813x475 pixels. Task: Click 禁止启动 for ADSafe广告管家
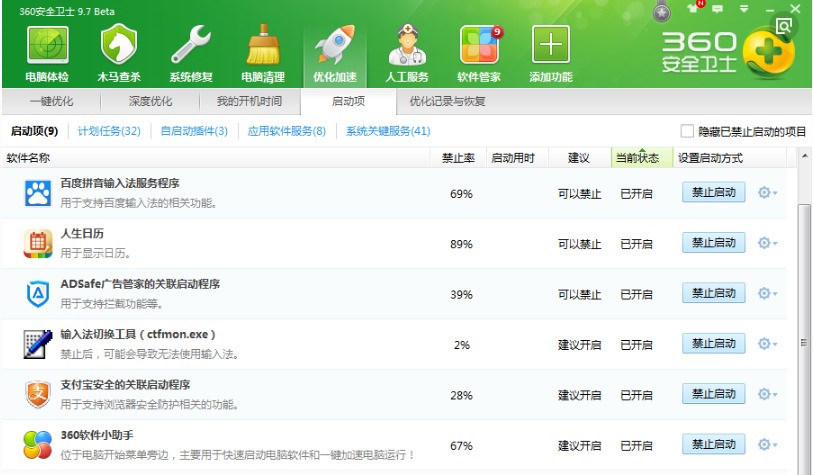tap(713, 293)
